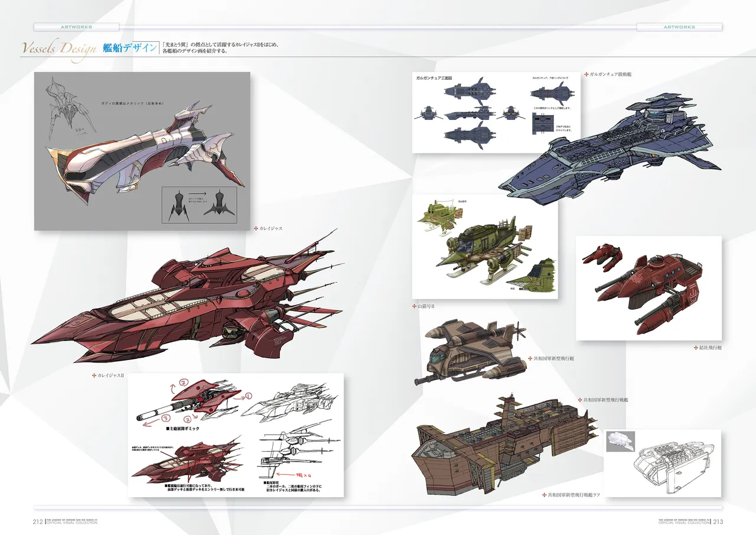756x535 pixels.
Task: Select the caption 共和国軍新型飛行艇
Action: pos(553,359)
